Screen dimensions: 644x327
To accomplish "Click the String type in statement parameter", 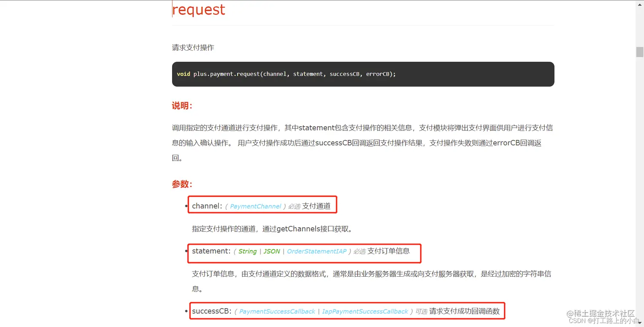I will (x=247, y=252).
